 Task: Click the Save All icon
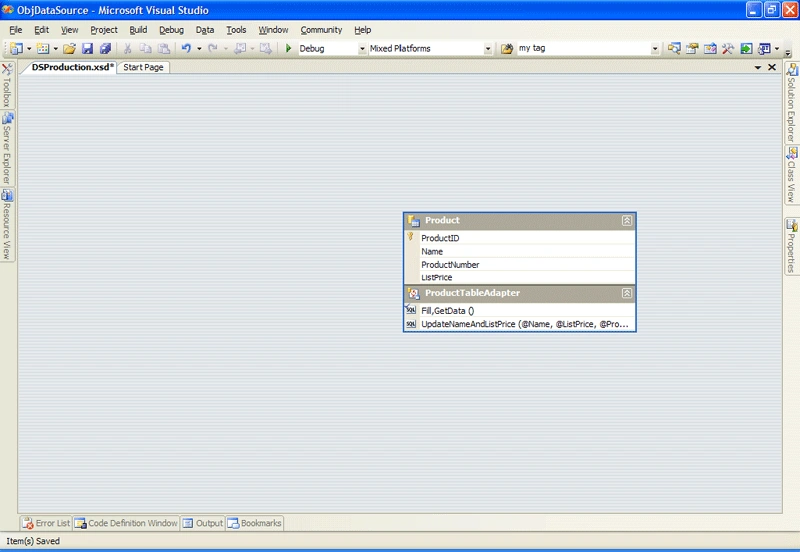106,48
